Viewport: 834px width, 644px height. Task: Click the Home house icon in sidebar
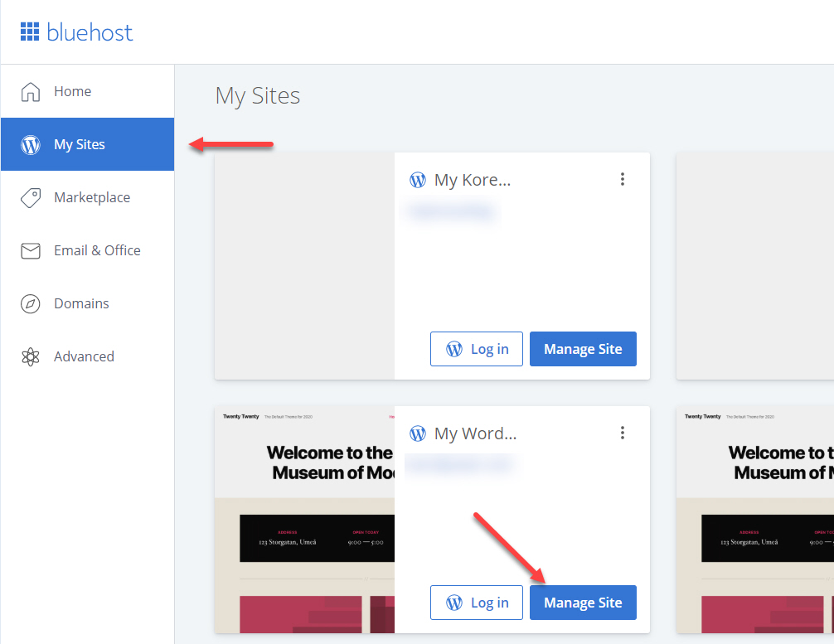[31, 91]
